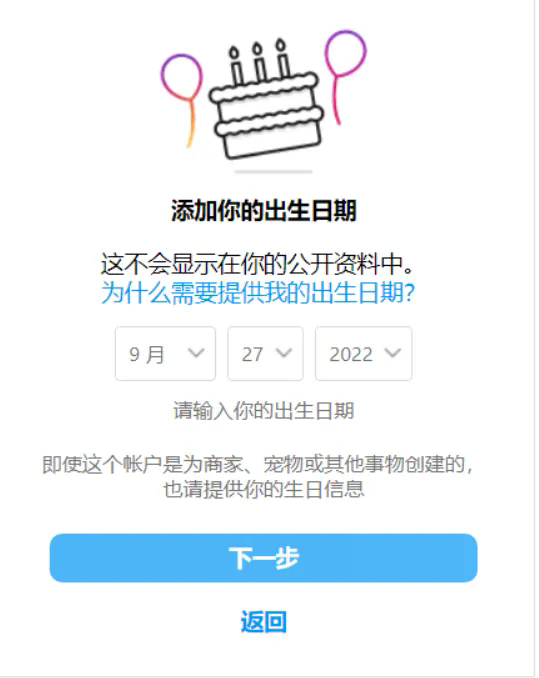Click the left candle on the cake
This screenshot has width=539, height=678.
tap(236, 66)
